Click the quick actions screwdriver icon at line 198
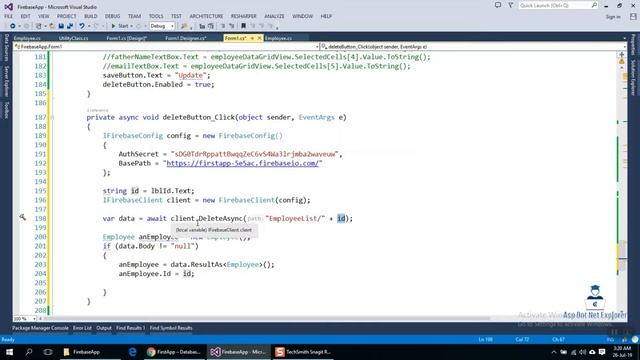The width and height of the screenshot is (640, 360). tap(22, 218)
